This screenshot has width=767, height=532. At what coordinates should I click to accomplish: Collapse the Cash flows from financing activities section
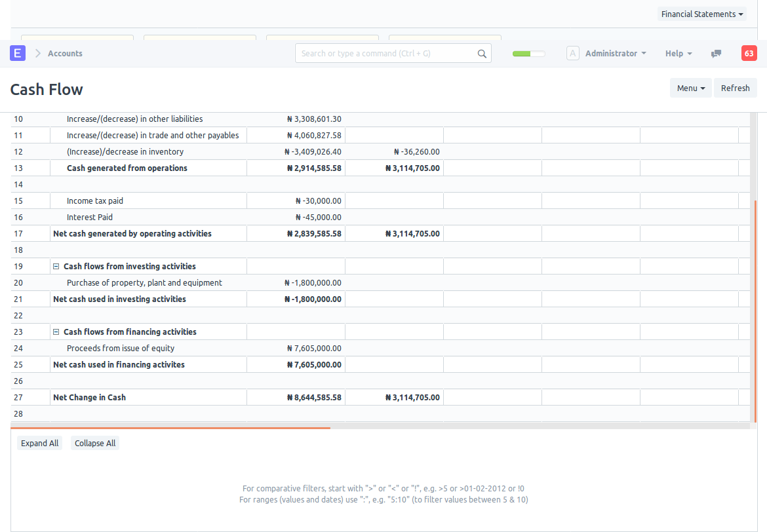point(56,332)
